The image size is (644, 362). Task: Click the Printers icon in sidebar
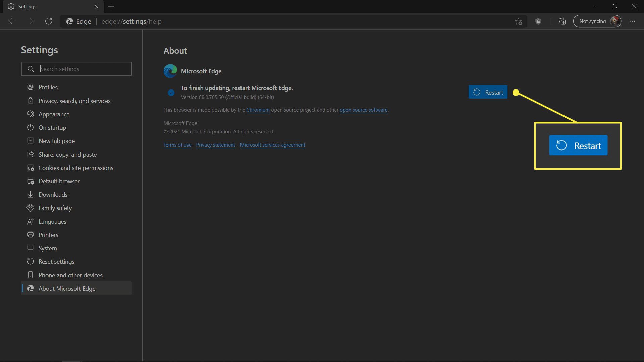pyautogui.click(x=30, y=234)
